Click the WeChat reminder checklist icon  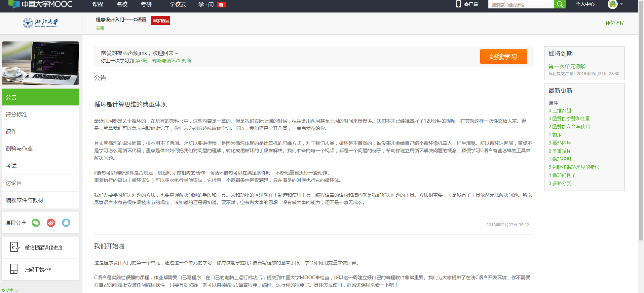(14, 247)
